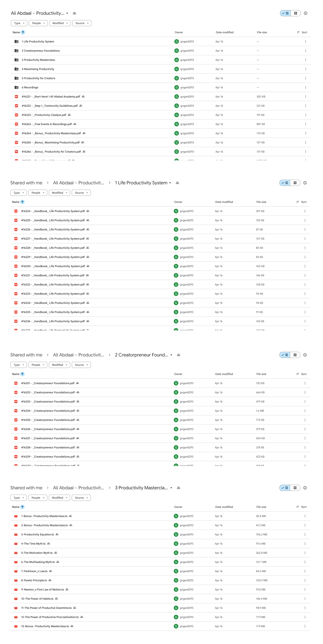Select #16337 Creatorpreneur Foundations.pdf file

click(x=160, y=438)
